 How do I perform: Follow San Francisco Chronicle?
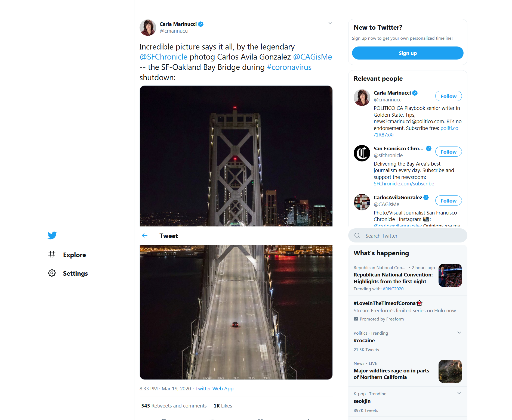448,152
